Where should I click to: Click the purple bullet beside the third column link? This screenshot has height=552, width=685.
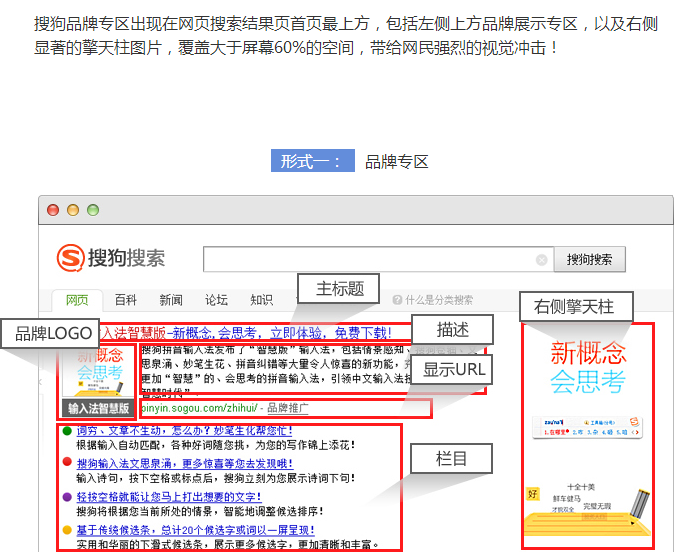67,496
